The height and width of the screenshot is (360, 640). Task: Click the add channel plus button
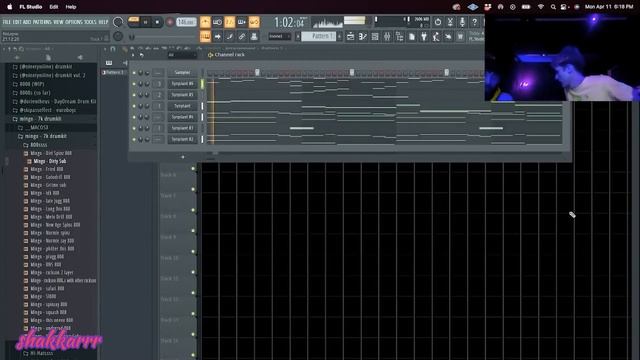point(182,157)
